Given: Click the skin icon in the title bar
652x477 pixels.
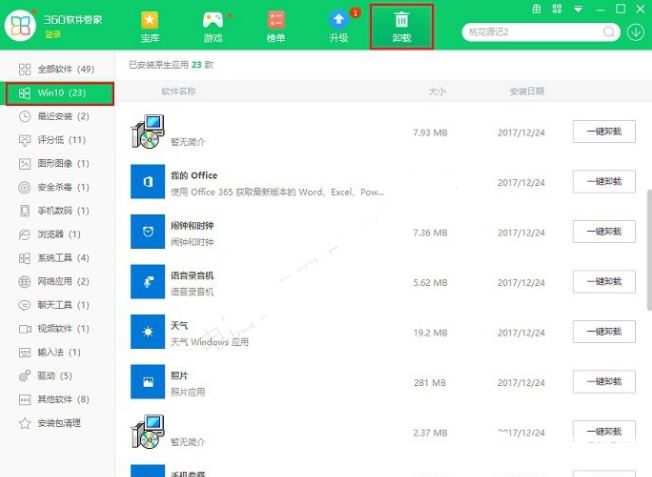Looking at the screenshot, I should [x=537, y=9].
